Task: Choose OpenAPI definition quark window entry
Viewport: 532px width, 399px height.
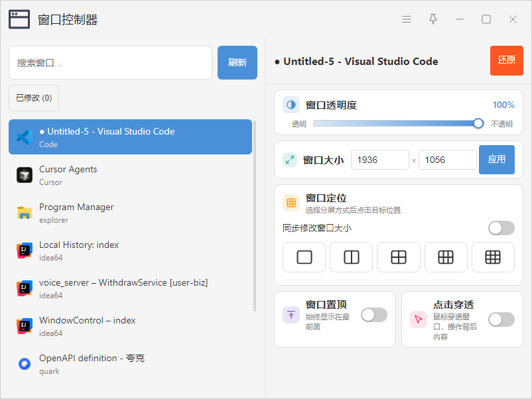Action: pyautogui.click(x=130, y=364)
